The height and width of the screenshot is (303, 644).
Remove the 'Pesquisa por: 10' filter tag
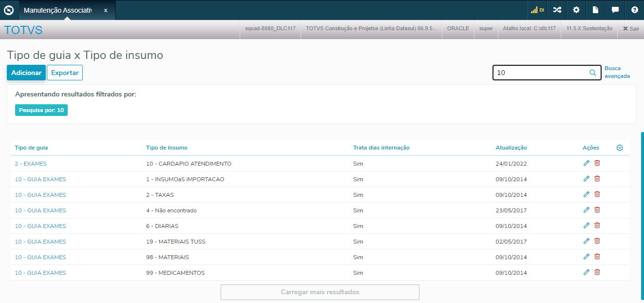(x=41, y=110)
